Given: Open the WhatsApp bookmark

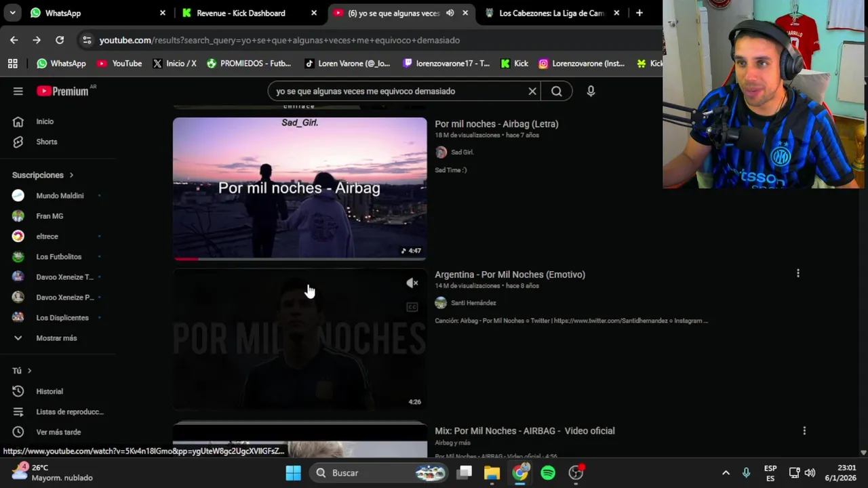Looking at the screenshot, I should (x=61, y=63).
